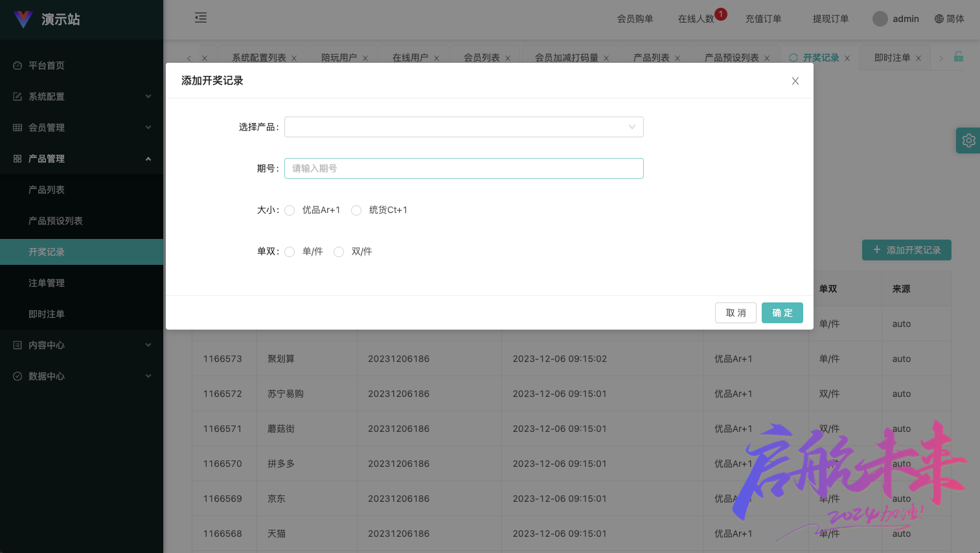980x553 pixels.
Task: Close the 会员列表 tab
Action: (508, 58)
